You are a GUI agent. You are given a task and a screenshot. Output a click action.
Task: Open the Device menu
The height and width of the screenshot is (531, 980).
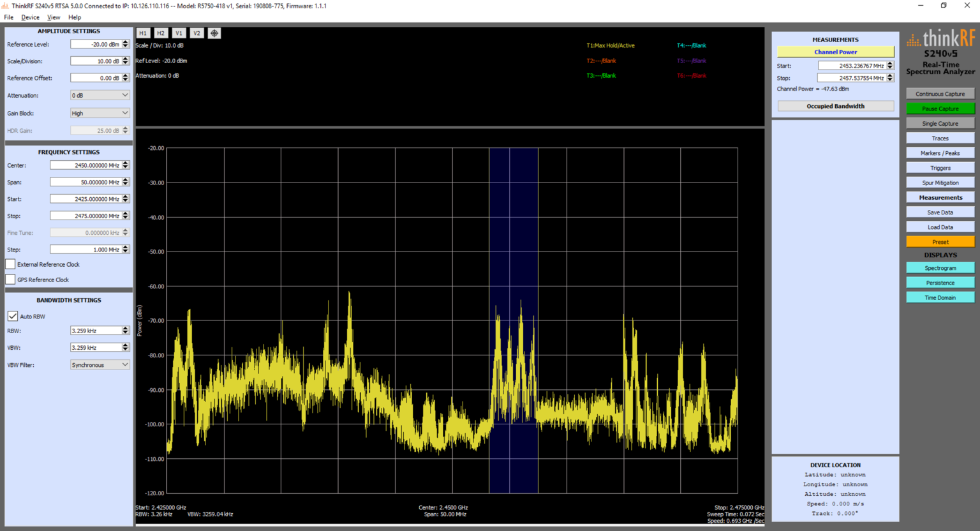[29, 17]
